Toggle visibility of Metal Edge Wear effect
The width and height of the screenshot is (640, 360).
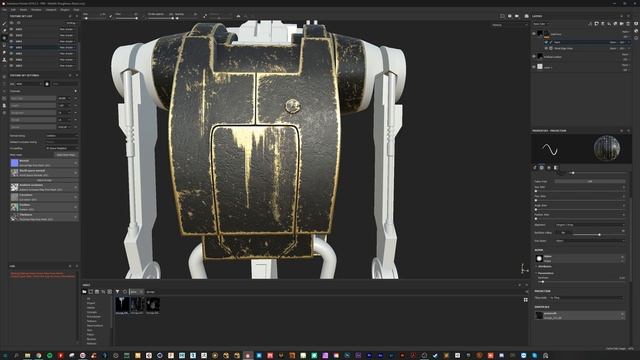pos(546,48)
